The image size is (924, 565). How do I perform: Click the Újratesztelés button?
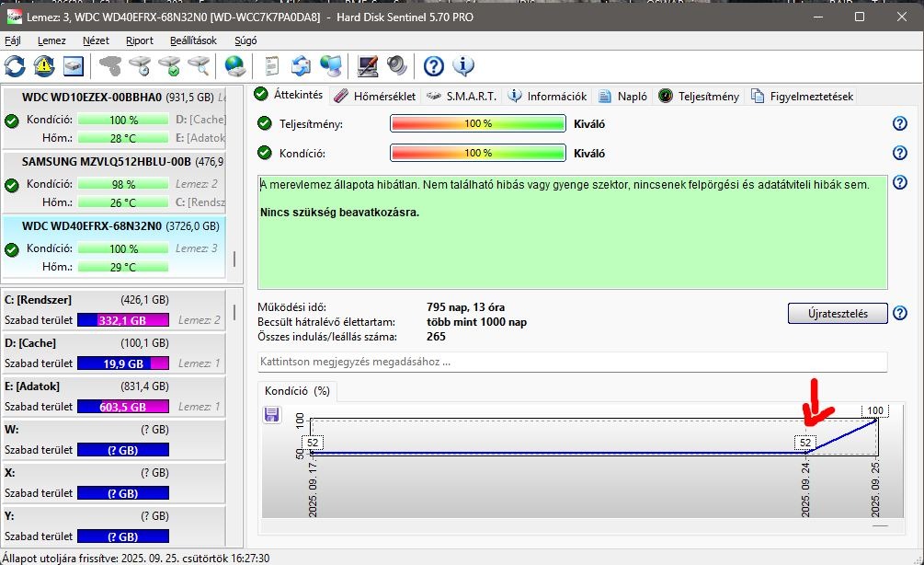838,314
